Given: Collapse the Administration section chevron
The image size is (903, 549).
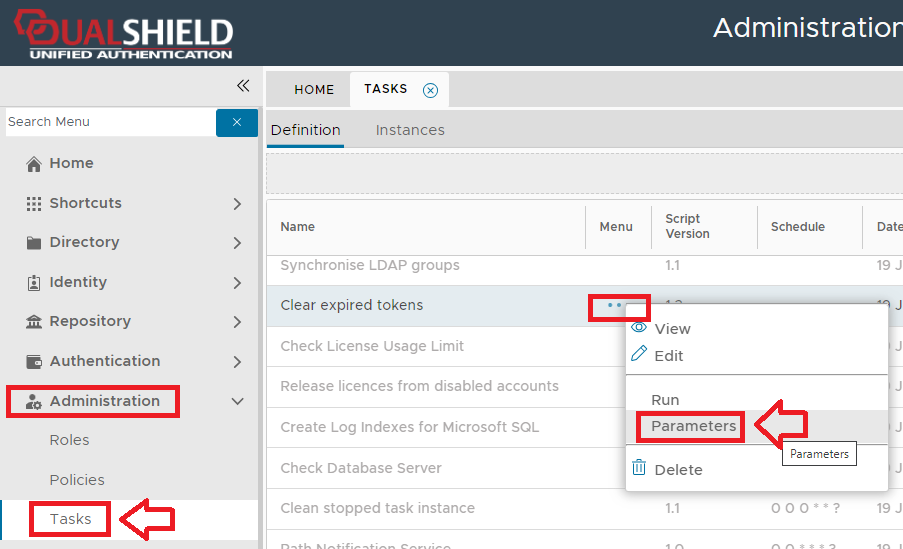Looking at the screenshot, I should (237, 402).
